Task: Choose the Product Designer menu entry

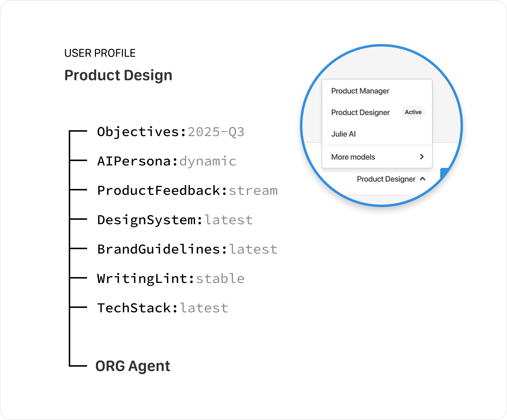Action: 360,113
